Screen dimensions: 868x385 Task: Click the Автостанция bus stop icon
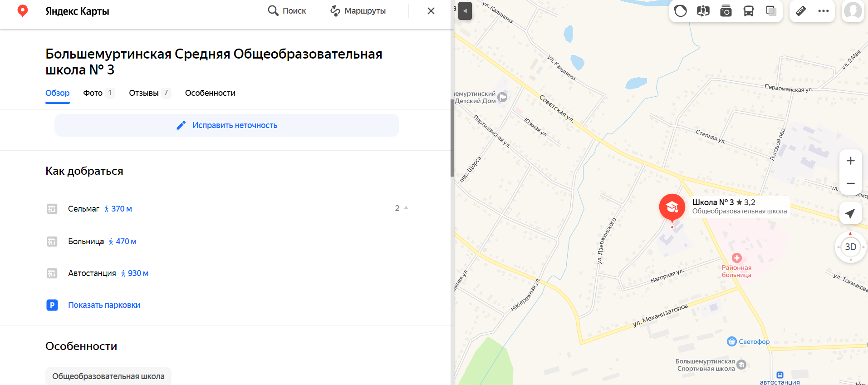[x=52, y=273]
